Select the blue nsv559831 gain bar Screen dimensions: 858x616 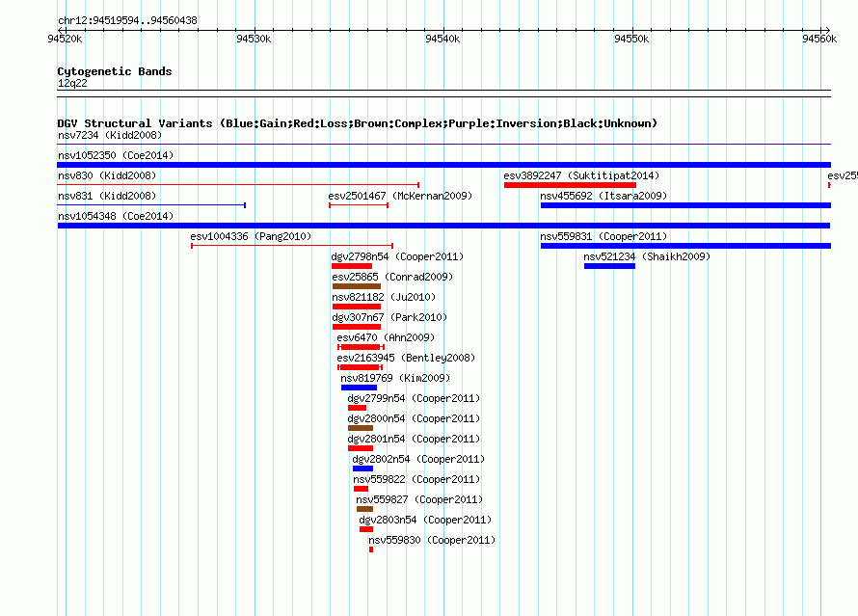(x=685, y=246)
